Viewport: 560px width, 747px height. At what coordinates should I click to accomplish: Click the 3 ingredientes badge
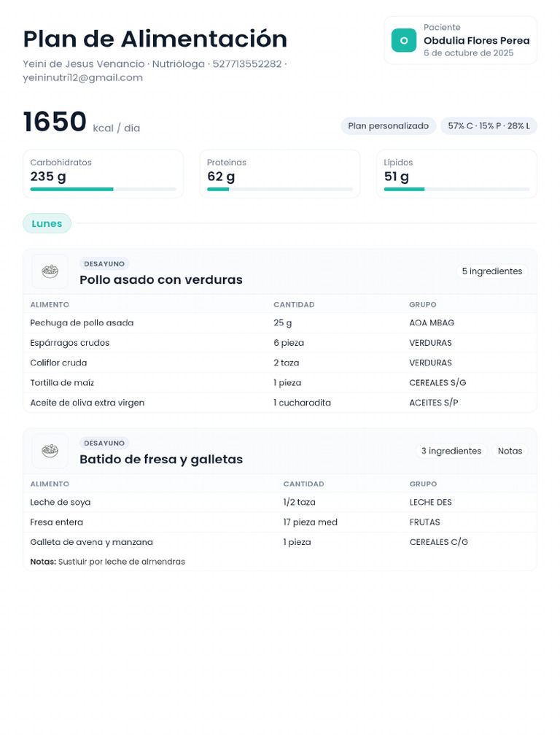point(451,451)
